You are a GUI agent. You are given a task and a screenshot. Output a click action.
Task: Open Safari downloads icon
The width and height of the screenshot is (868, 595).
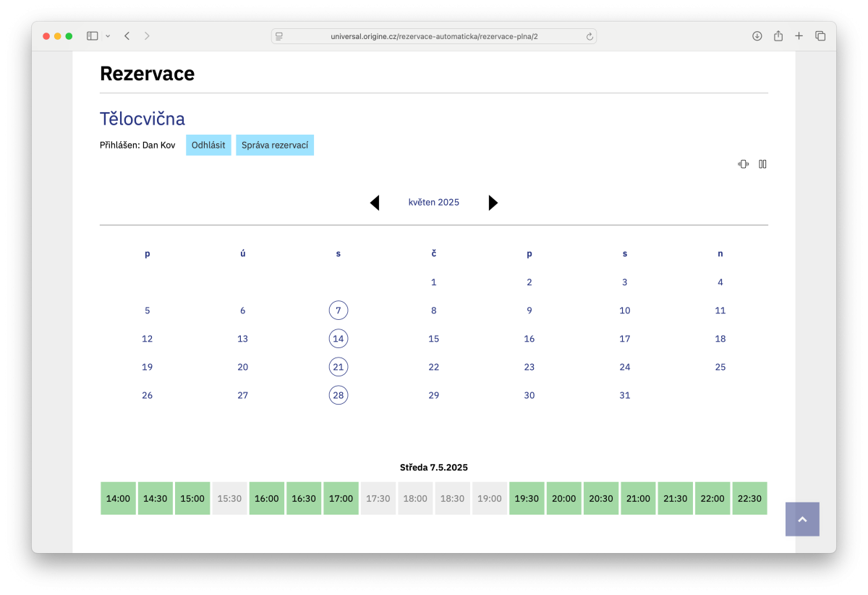click(x=757, y=36)
